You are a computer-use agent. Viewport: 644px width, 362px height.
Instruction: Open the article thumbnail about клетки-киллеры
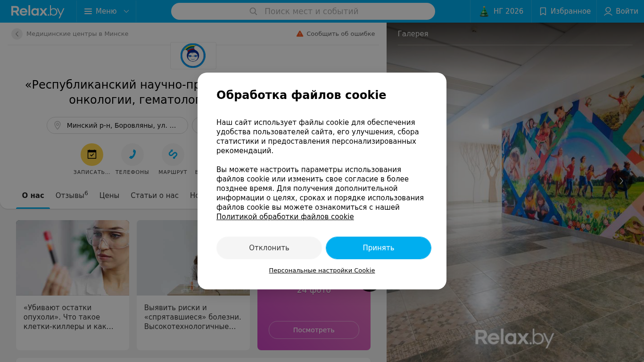(x=73, y=258)
